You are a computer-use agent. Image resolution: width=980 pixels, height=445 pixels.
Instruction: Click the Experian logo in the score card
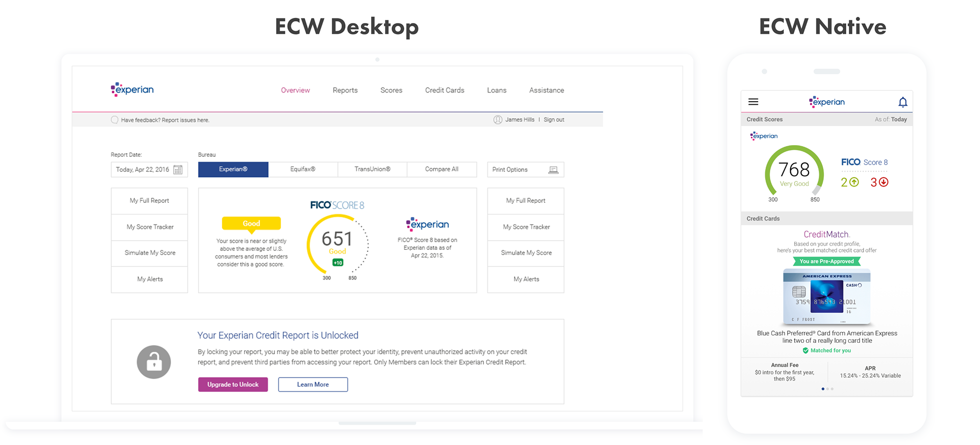427,224
